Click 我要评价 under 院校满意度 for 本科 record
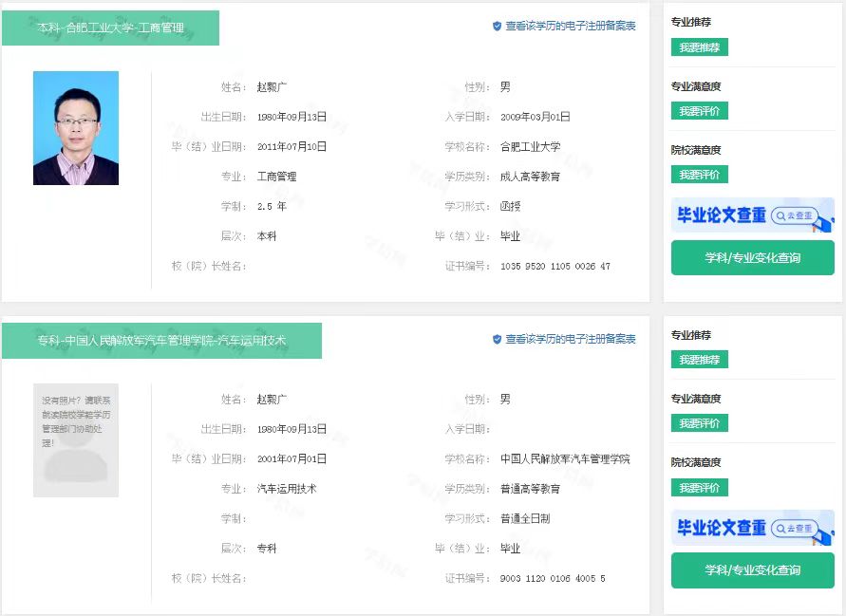The image size is (846, 616). tap(699, 175)
